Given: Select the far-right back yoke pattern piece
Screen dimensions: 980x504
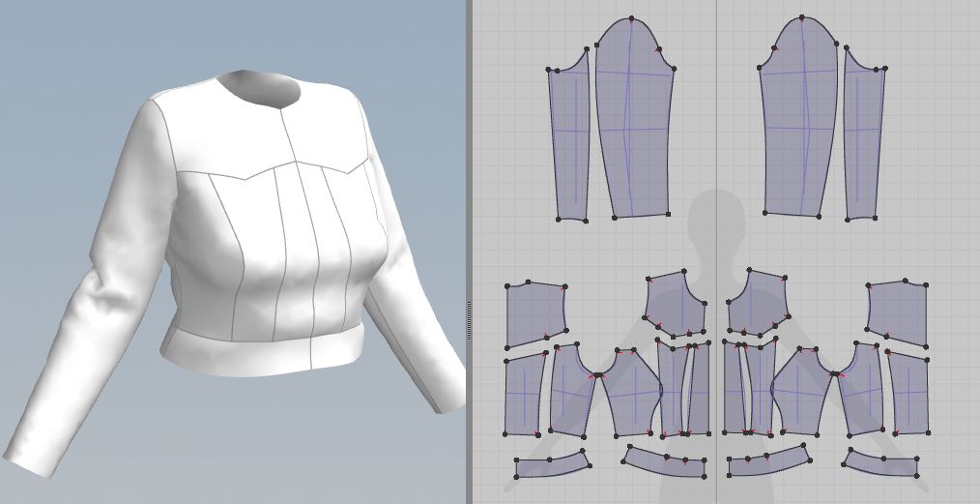Looking at the screenshot, I should coord(897,312).
